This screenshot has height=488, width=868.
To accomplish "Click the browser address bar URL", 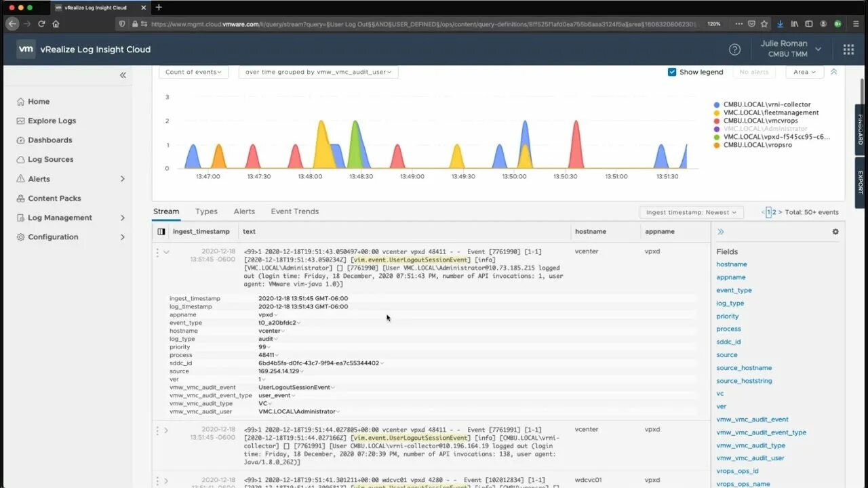I will [423, 24].
